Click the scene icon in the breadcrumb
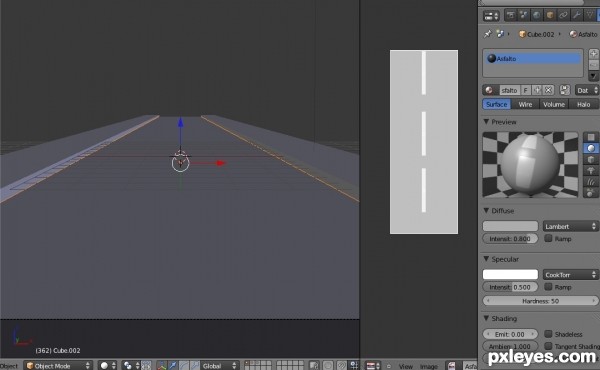Image resolution: width=600 pixels, height=370 pixels. point(500,34)
